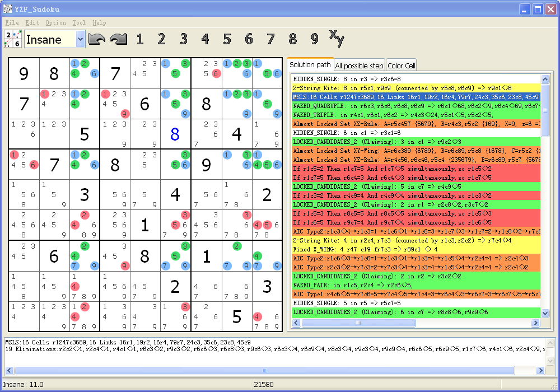Click solution list left scroll arrow

click(296, 323)
